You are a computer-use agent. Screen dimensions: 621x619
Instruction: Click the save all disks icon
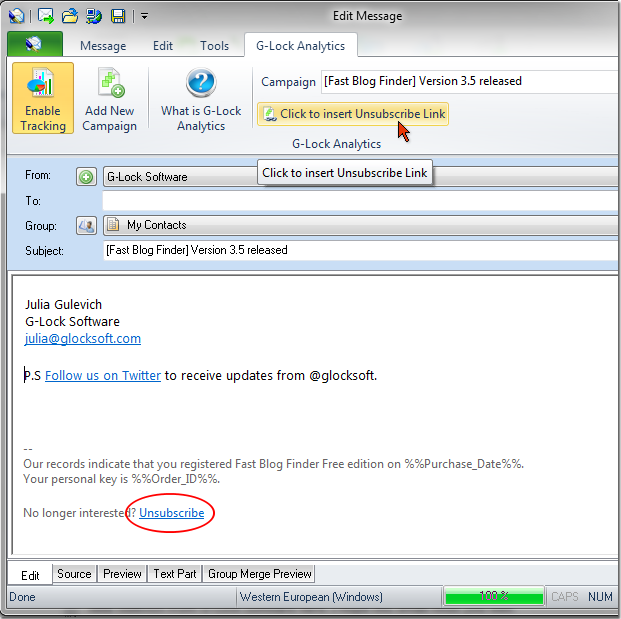[94, 16]
